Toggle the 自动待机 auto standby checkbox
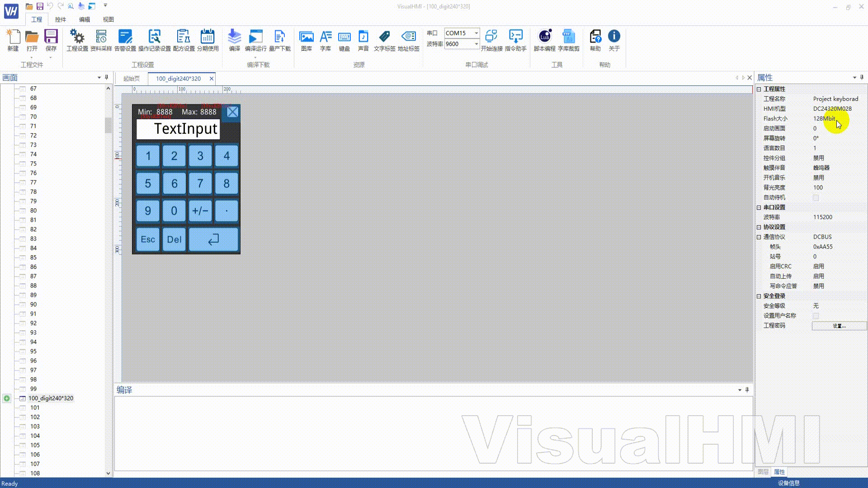This screenshot has width=868, height=488. [x=816, y=198]
